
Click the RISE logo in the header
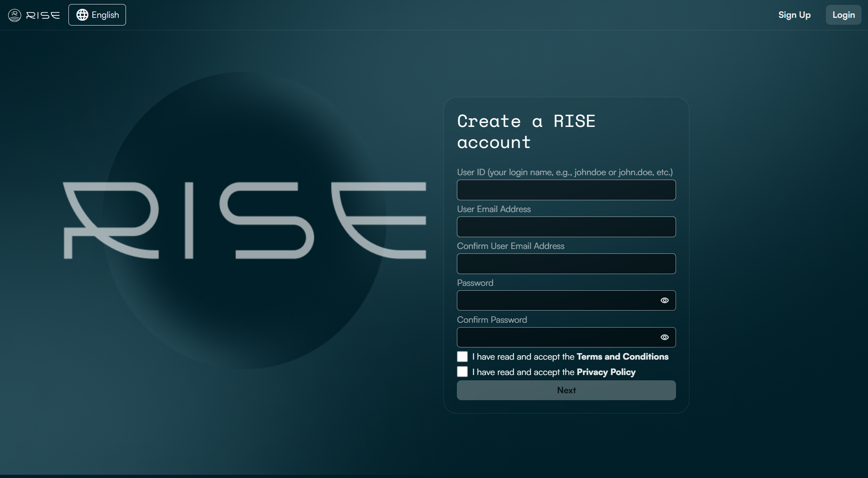(34, 15)
